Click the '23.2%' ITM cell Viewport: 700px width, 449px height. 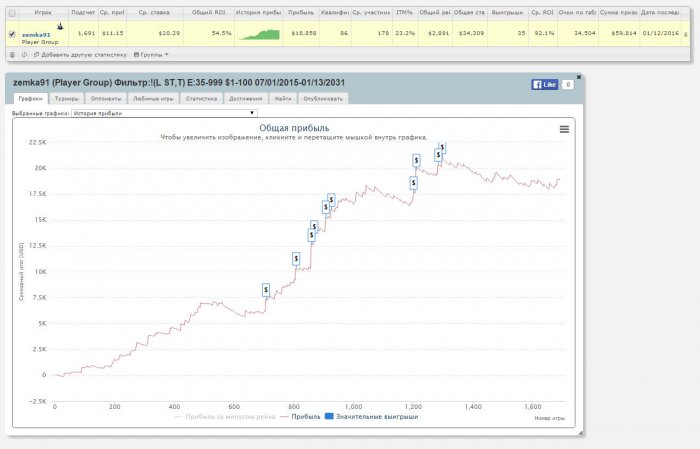(404, 33)
